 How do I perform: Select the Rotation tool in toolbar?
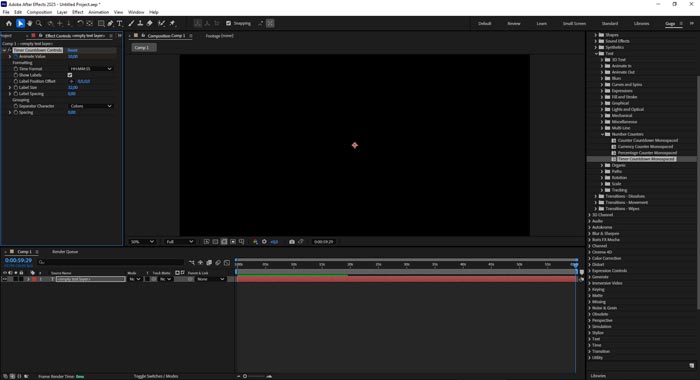point(80,23)
